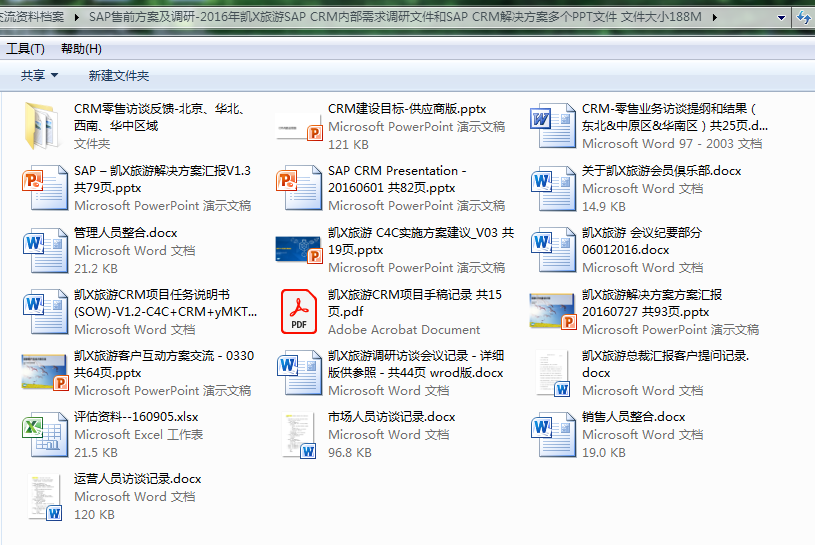Click the PDF icon for CRM项目手稿记录
This screenshot has width=815, height=545.
pos(299,311)
